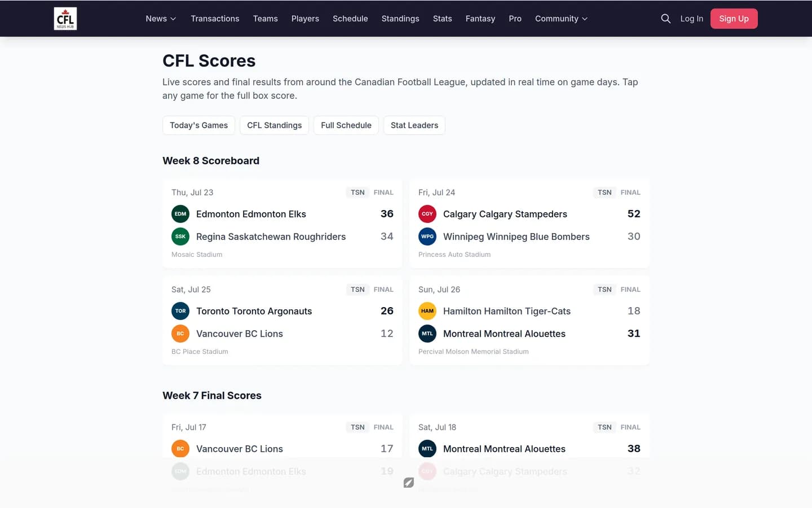
Task: Open the search magnifier icon
Action: click(665, 19)
